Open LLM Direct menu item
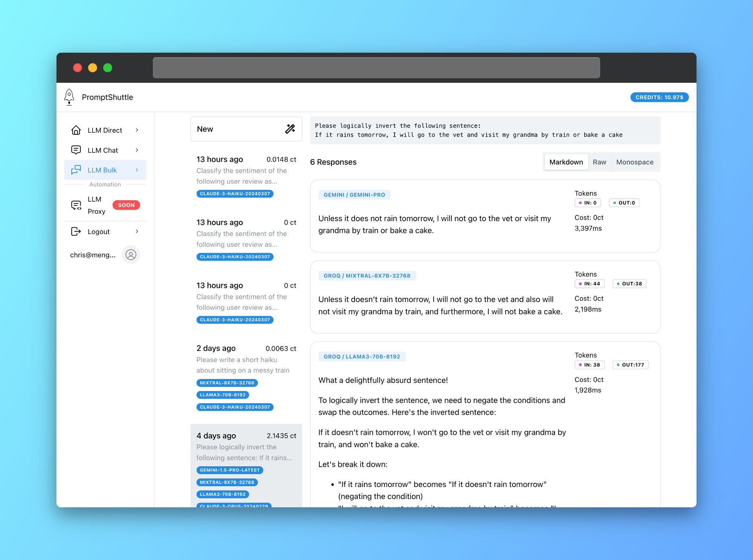 coord(105,130)
